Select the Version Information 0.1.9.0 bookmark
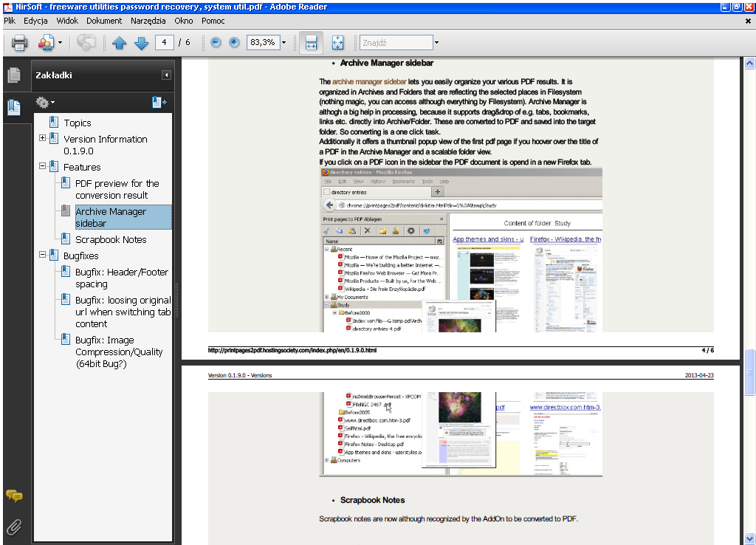The image size is (756, 545). point(106,145)
